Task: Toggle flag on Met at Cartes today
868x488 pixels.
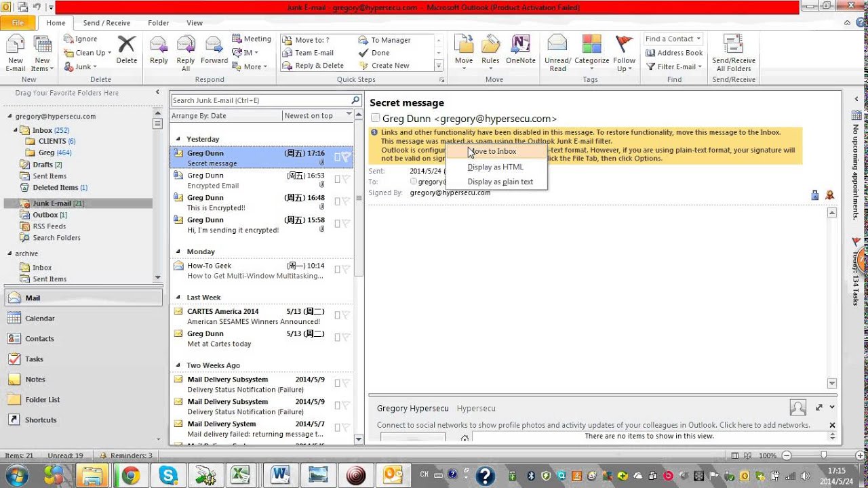Action: pyautogui.click(x=346, y=338)
